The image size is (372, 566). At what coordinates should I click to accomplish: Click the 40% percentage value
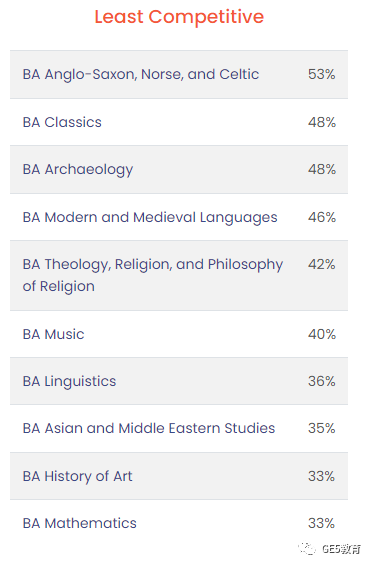tap(322, 334)
